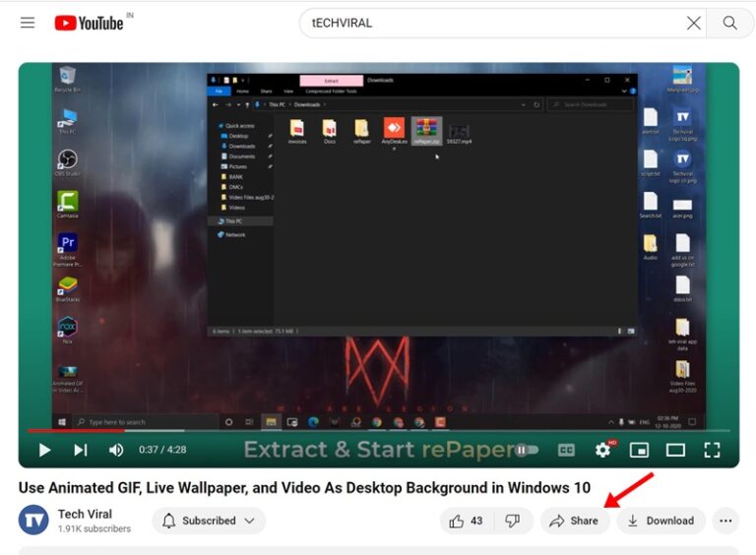Image resolution: width=756 pixels, height=555 pixels.
Task: Click the Download button
Action: pos(661,521)
